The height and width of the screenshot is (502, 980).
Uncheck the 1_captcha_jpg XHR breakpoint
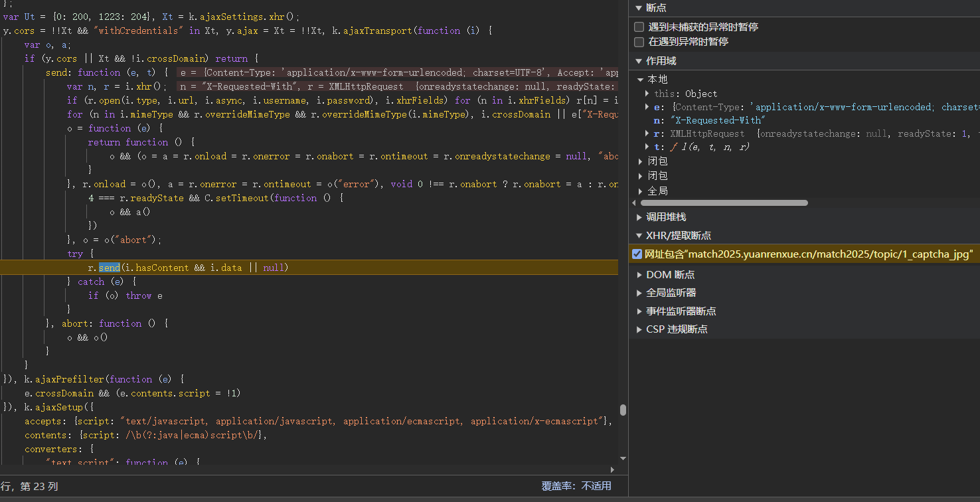(637, 254)
